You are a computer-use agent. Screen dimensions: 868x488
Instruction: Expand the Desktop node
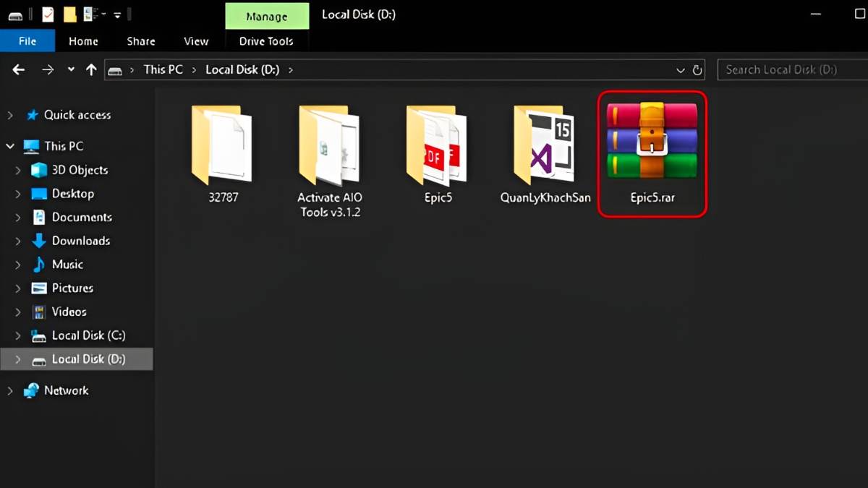click(x=18, y=194)
